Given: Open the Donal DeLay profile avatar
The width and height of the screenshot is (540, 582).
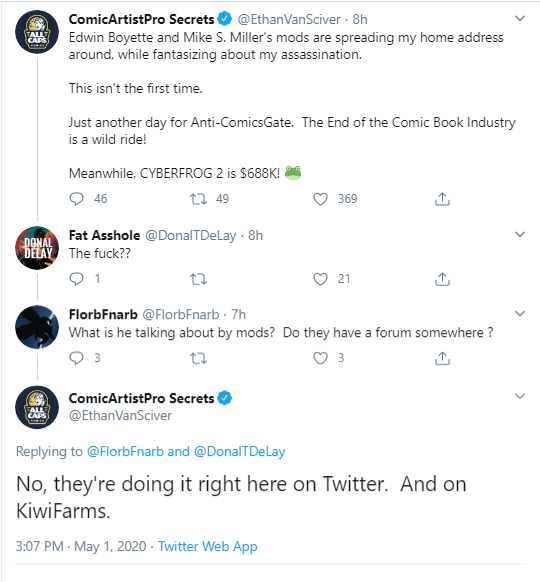Looking at the screenshot, I should coord(37,248).
